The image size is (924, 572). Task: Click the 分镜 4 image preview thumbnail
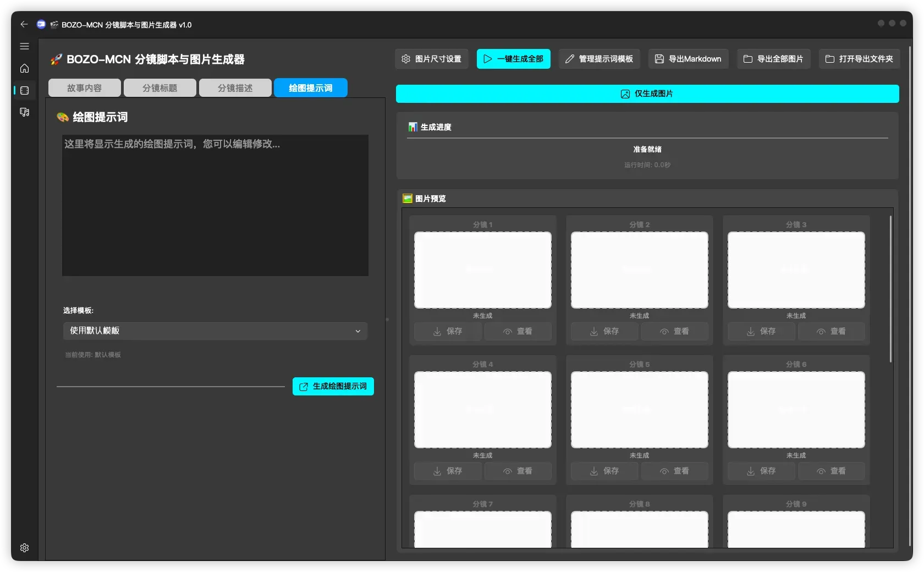[x=483, y=410]
